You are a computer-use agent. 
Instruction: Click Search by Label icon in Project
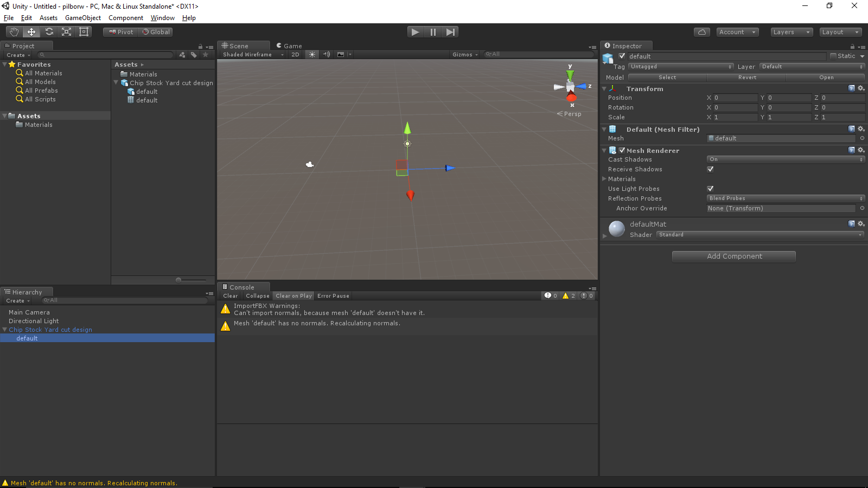194,55
